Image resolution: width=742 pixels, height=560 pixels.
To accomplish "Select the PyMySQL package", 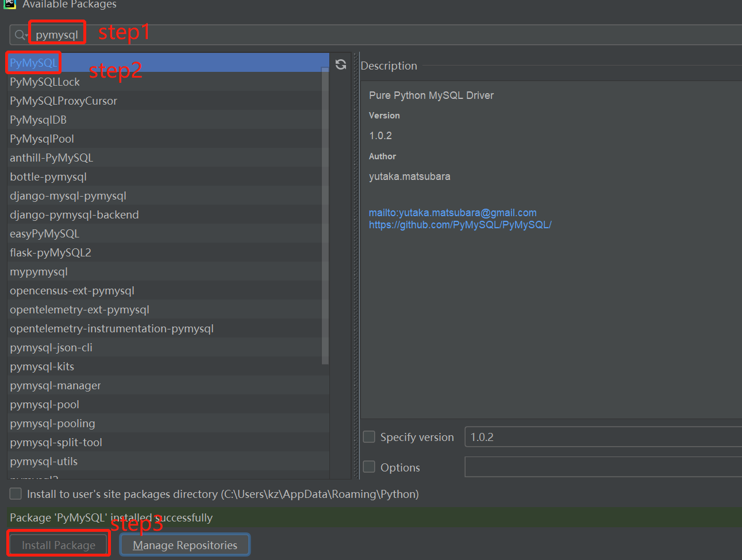I will tap(168, 63).
